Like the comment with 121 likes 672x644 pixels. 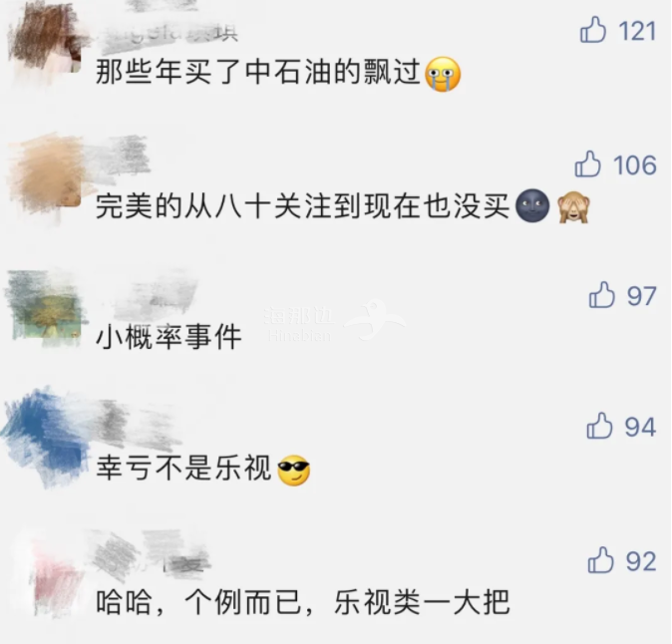(593, 30)
